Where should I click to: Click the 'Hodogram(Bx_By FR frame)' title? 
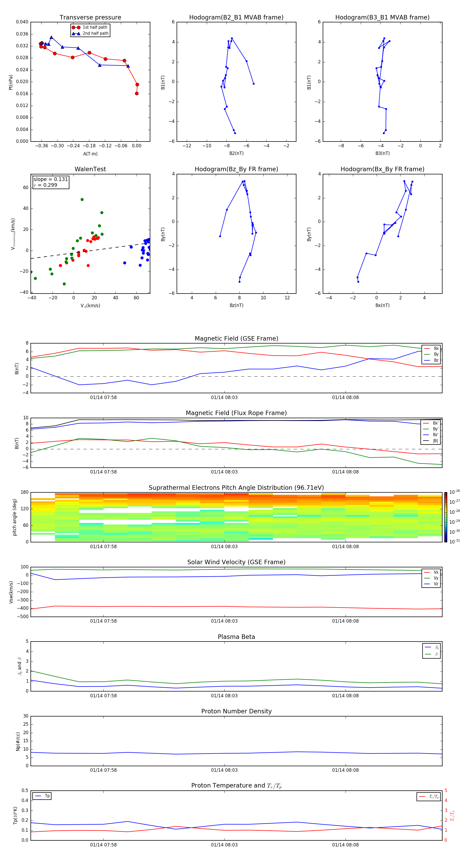[382, 169]
